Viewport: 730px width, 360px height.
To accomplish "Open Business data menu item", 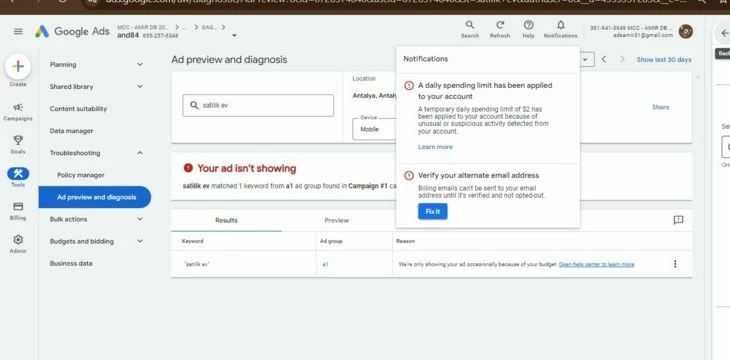I will tap(71, 263).
